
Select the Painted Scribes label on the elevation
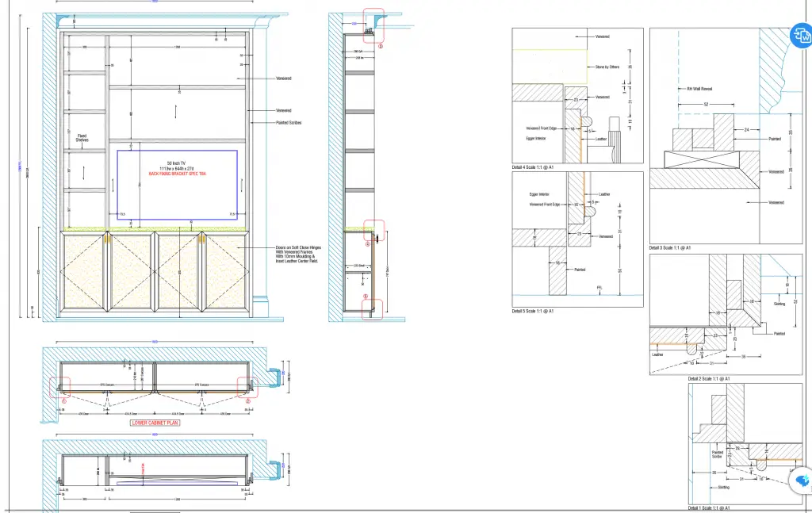[289, 123]
